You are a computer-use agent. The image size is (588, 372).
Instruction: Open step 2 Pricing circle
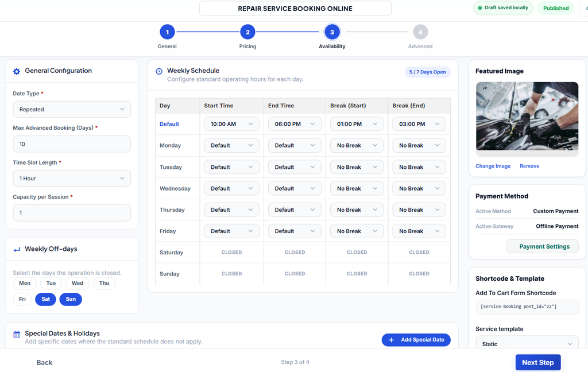(x=247, y=32)
